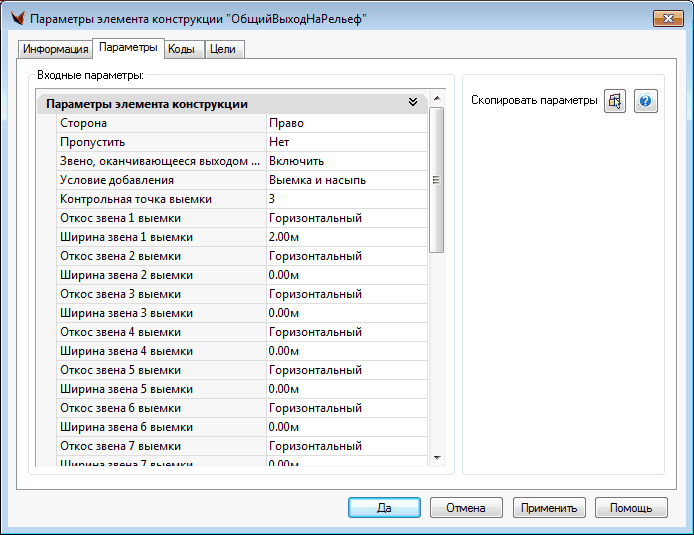Click the app logo icon in title bar
The width and height of the screenshot is (694, 535).
point(15,19)
